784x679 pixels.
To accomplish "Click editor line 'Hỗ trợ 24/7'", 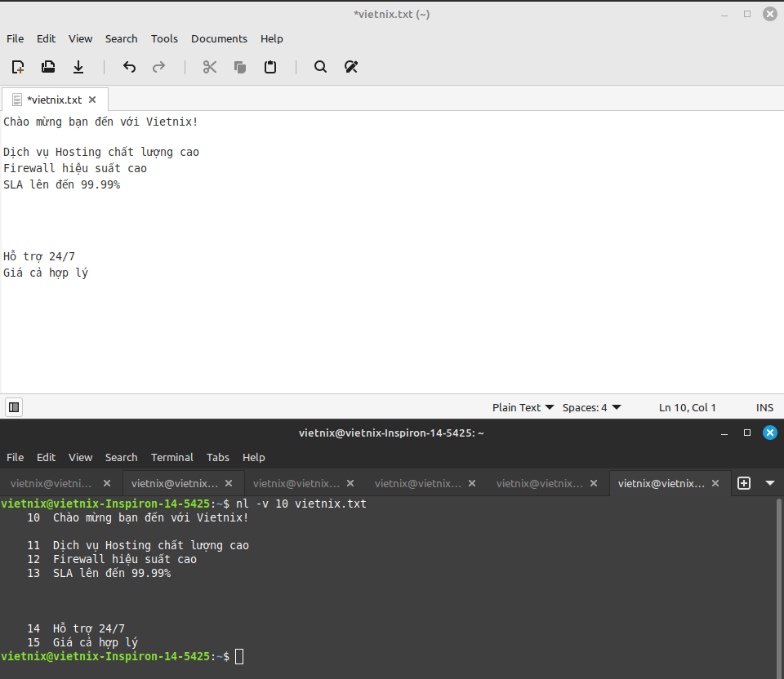I will (x=39, y=256).
